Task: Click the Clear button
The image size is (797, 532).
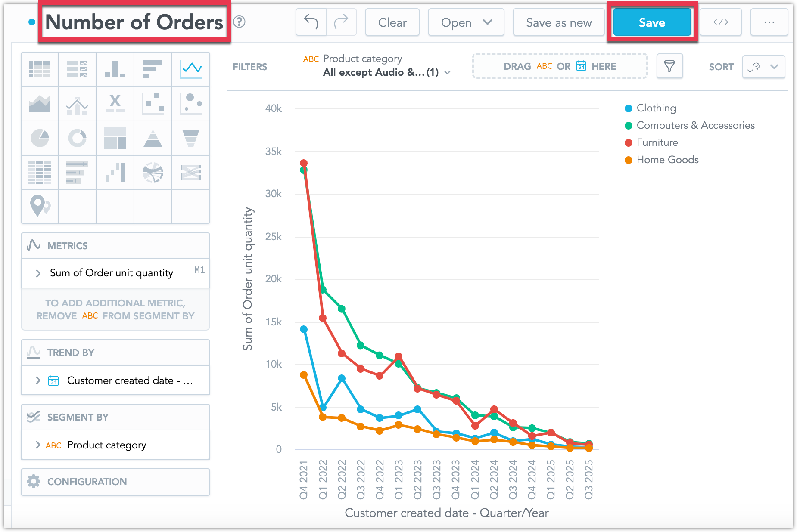Action: 392,22
